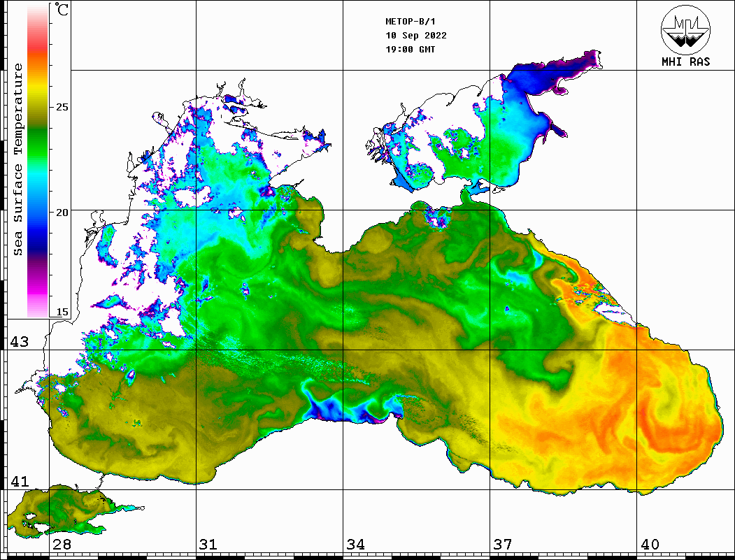The image size is (735, 560).
Task: Click the '15' mark on temperature scale
Action: [62, 312]
